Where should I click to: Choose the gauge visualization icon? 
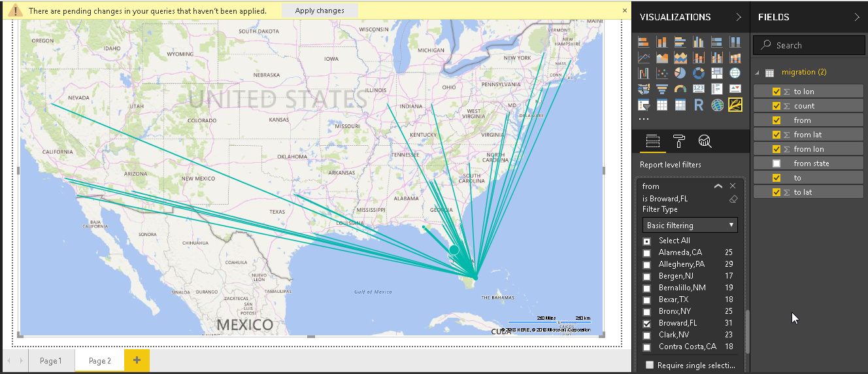point(680,89)
